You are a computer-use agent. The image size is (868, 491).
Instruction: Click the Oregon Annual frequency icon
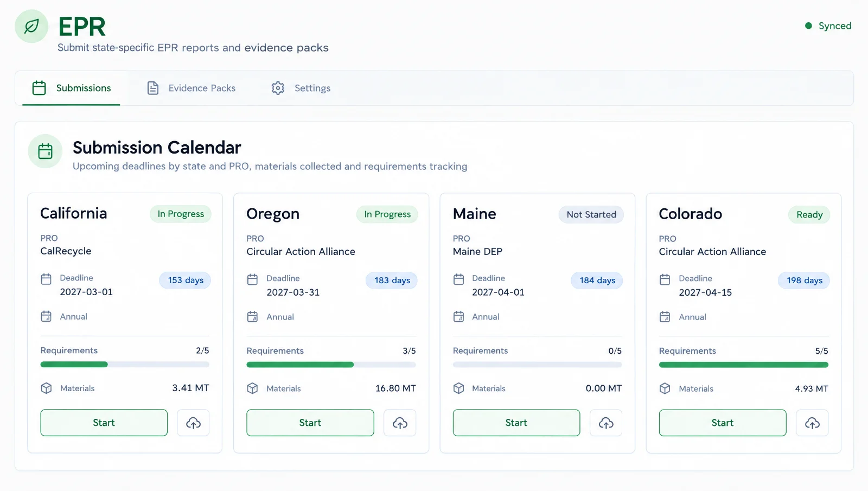(x=252, y=317)
